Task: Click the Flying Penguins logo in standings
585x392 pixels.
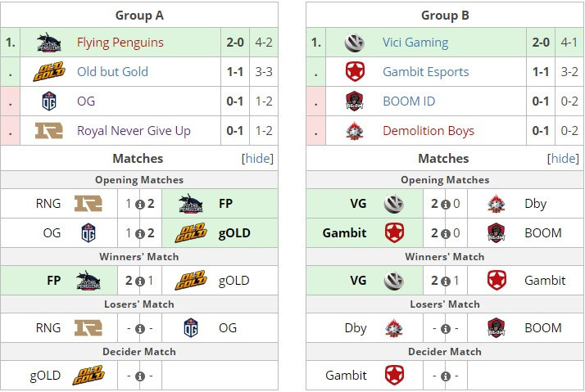Action: coord(49,42)
